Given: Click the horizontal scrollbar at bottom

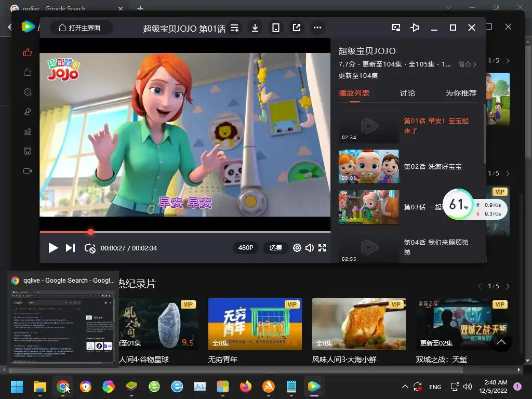Looking at the screenshot, I should (x=236, y=370).
